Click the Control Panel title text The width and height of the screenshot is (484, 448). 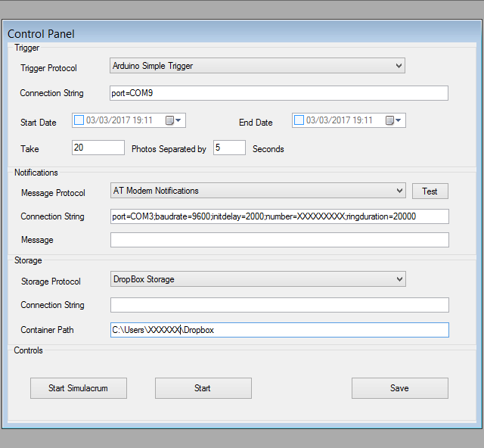coord(41,34)
